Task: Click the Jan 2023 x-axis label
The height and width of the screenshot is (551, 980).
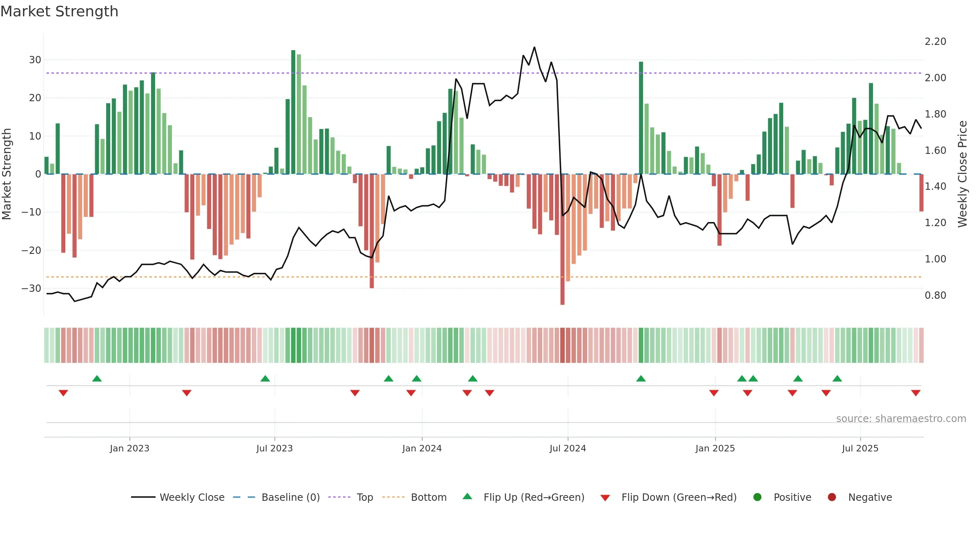Action: pos(129,448)
